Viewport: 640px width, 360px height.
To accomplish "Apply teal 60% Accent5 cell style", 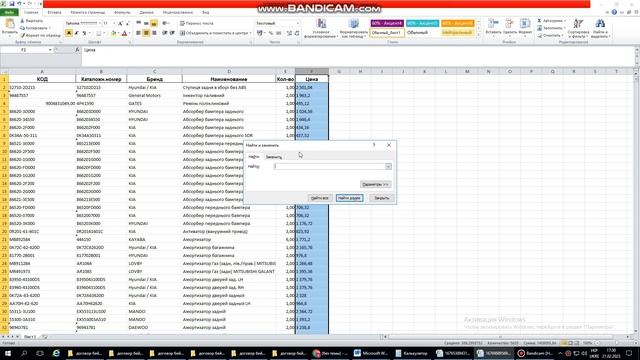I will 422,23.
